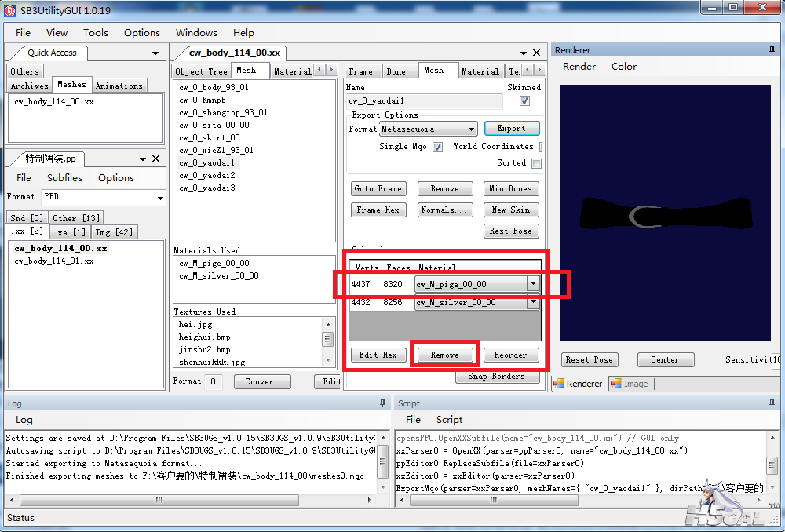Screen dimensions: 785x532
Task: Click the belt model in Renderer viewport
Action: [666, 214]
